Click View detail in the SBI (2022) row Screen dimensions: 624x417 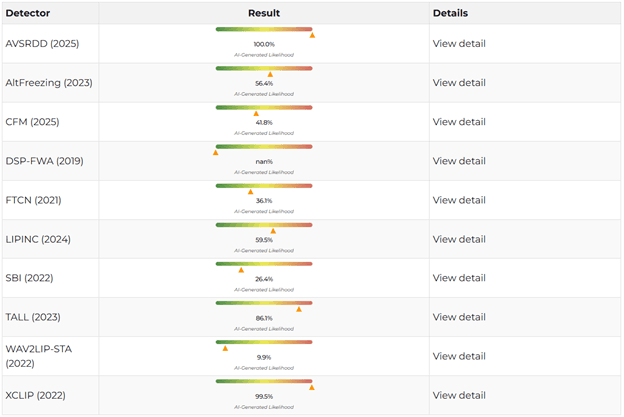[x=459, y=278]
